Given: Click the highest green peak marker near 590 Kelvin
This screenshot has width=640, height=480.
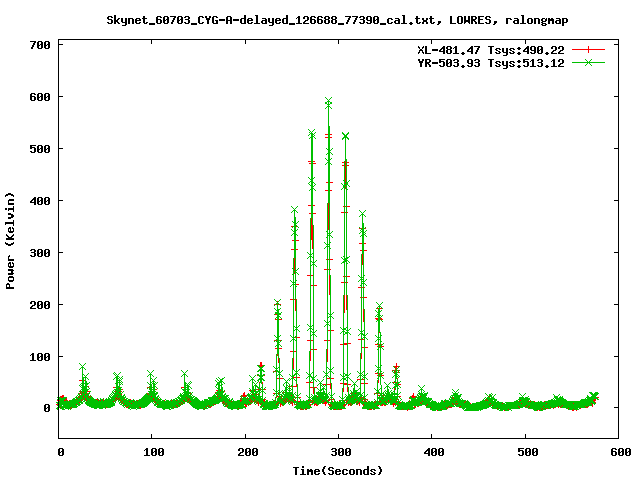Looking at the screenshot, I should [329, 100].
